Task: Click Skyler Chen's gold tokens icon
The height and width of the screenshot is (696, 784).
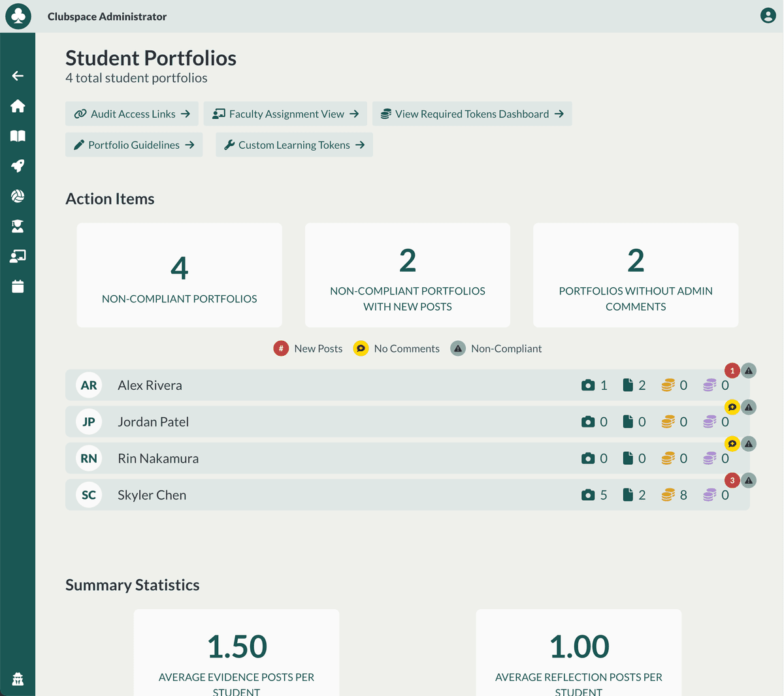Action: pos(668,495)
